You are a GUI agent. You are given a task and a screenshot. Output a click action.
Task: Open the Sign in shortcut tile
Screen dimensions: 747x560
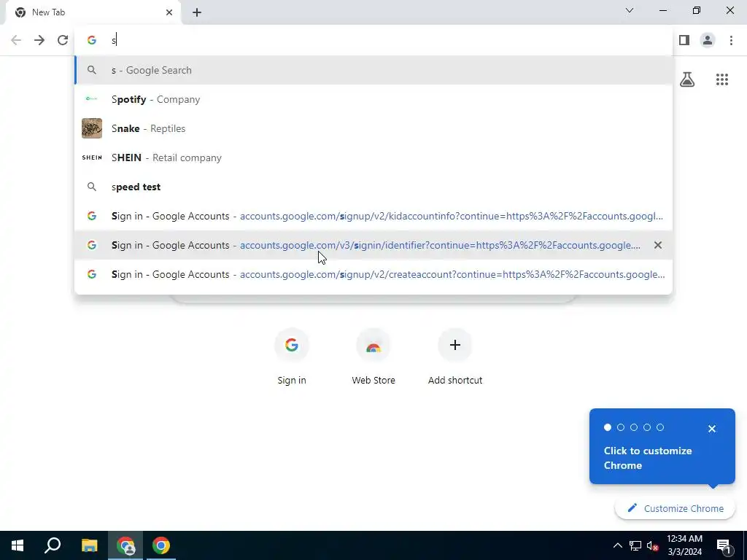point(292,356)
